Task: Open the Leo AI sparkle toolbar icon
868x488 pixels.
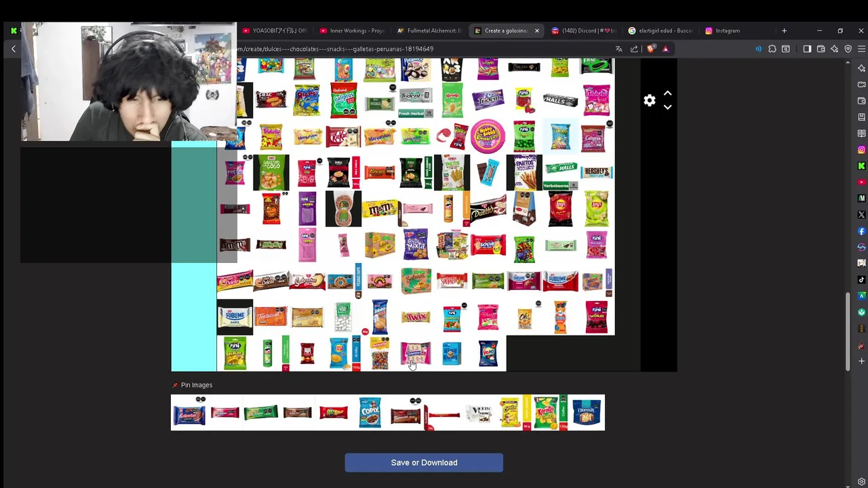Action: point(834,49)
